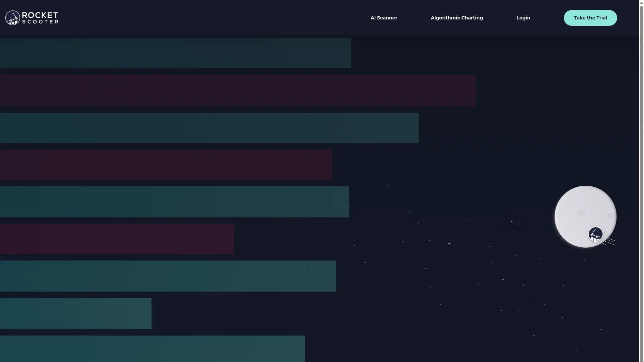644x362 pixels.
Task: Click the bright sparkle star left of the moon
Action: point(449,244)
